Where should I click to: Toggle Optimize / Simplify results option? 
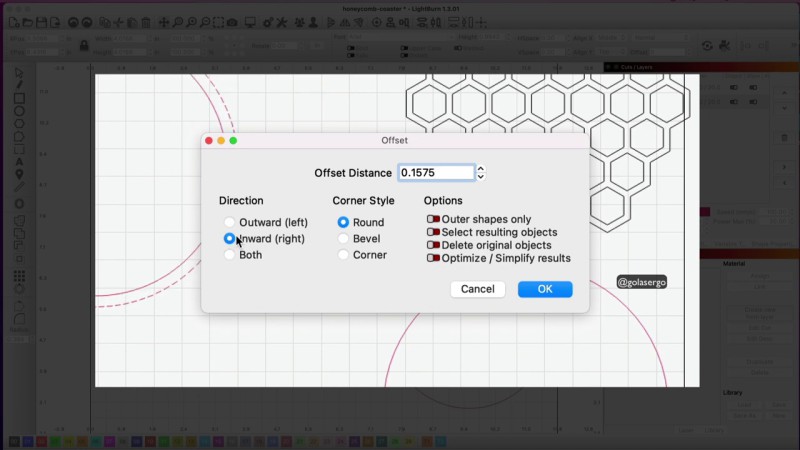[x=433, y=258]
